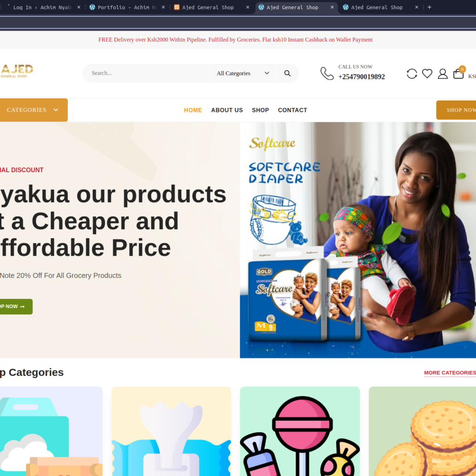Click into the Search input field
Screen dimensions: 476x476
[x=145, y=73]
